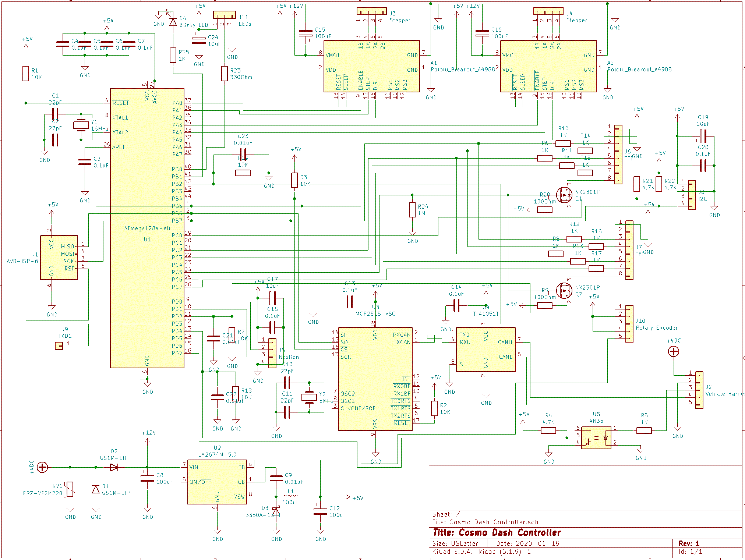Click the C15 100uF capacitor symbol
Image resolution: width=745 pixels, height=560 pixels.
click(x=306, y=33)
